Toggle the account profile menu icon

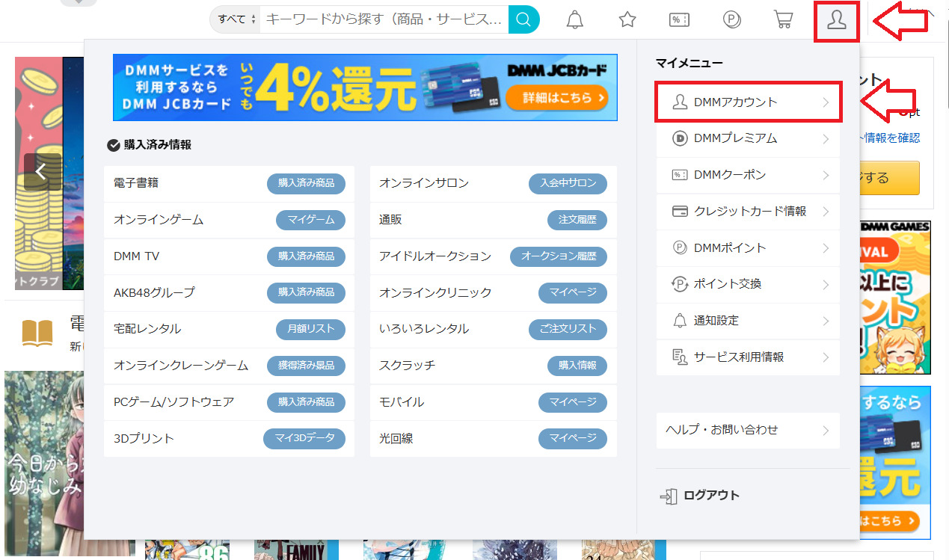tap(836, 21)
